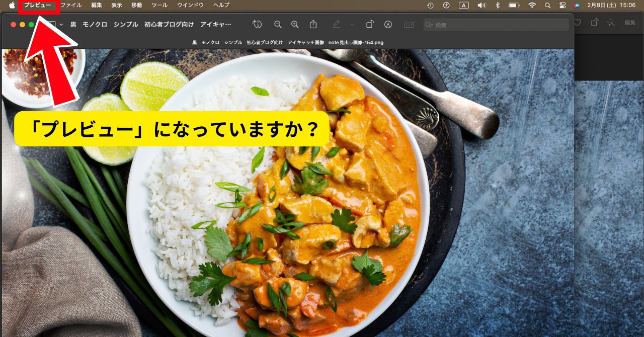This screenshot has height=337, width=644.
Task: Click the 検索 search field
Action: coord(496,25)
